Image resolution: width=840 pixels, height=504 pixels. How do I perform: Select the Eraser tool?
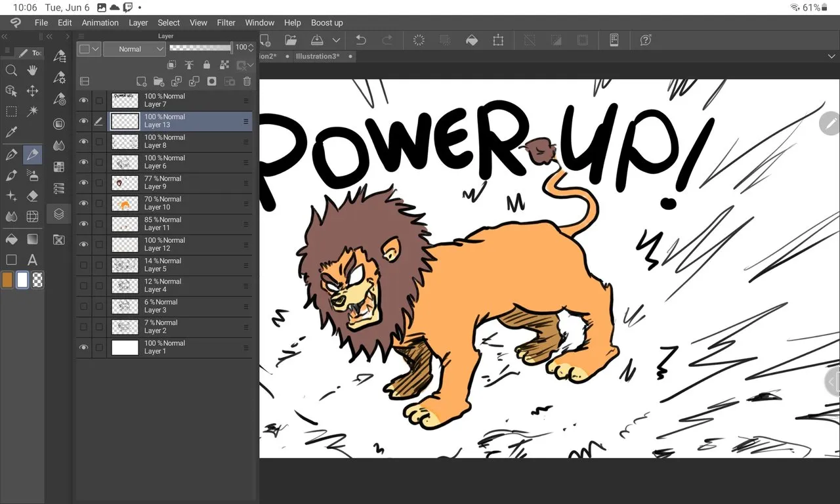coord(32,196)
